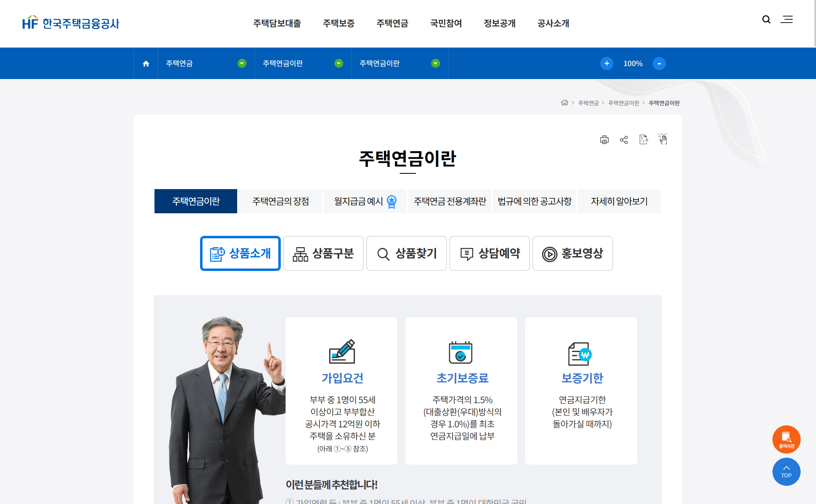Click the TOP scroll-to-top button
The image size is (816, 504).
[x=786, y=471]
